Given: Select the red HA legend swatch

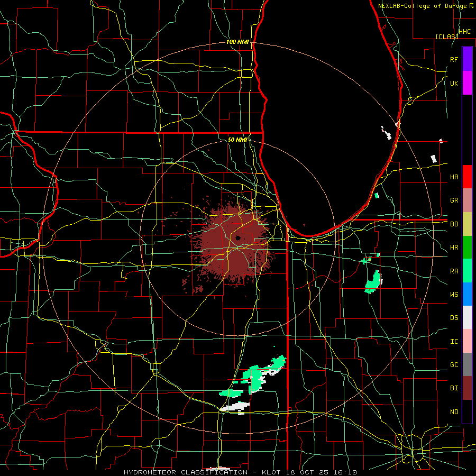Looking at the screenshot, I should 467,177.
